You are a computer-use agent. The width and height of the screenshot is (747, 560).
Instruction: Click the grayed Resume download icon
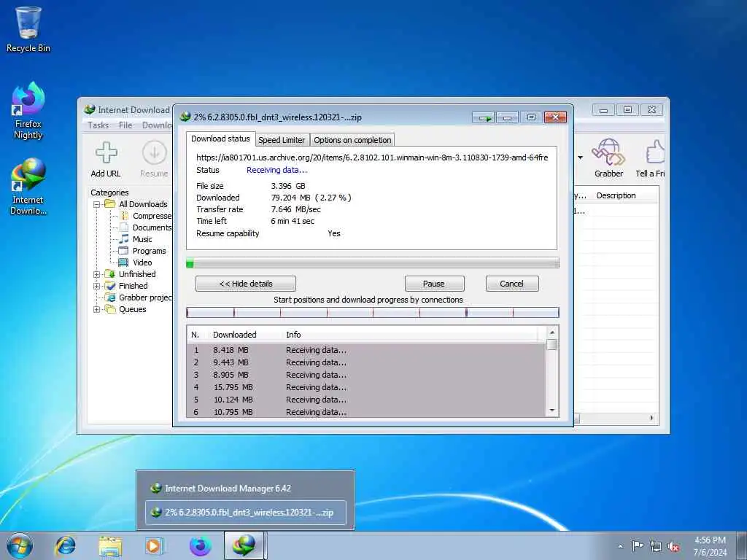click(x=155, y=152)
